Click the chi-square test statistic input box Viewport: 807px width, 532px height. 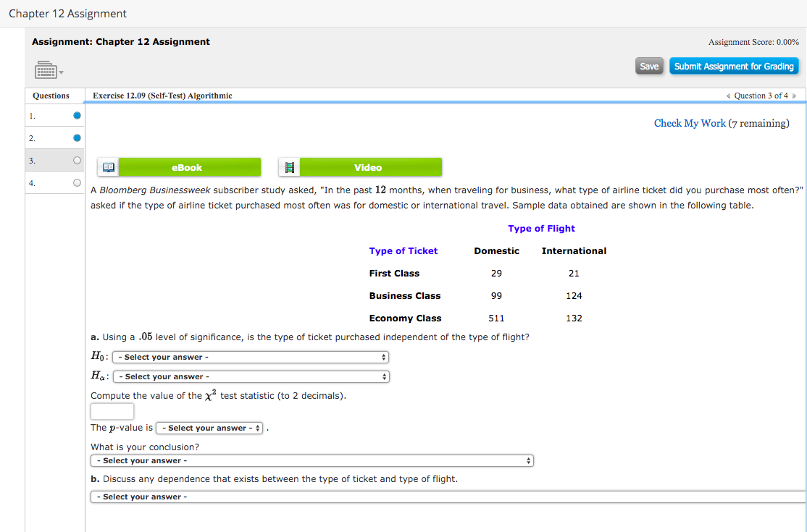pos(112,412)
